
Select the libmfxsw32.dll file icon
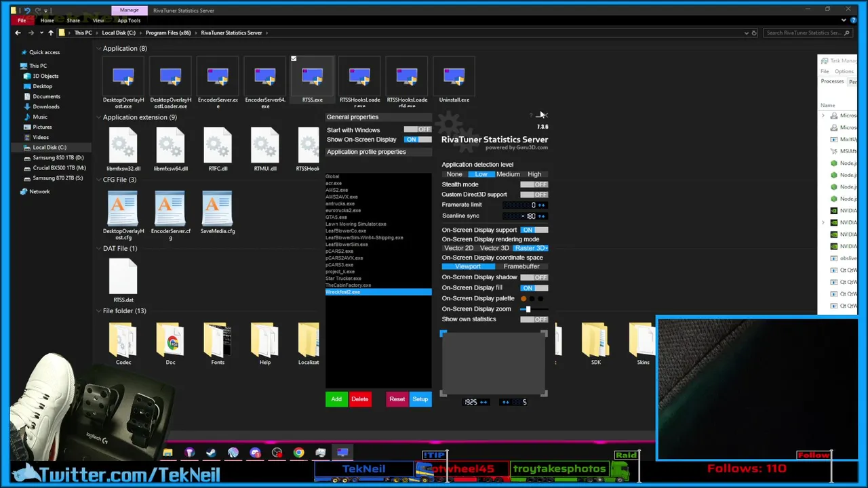point(123,146)
